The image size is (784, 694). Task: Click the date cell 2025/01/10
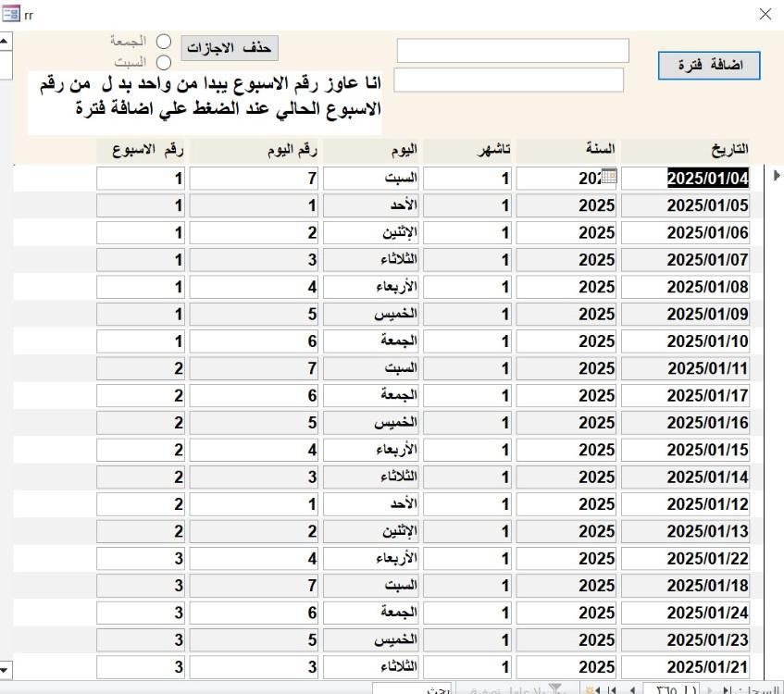tap(685, 341)
